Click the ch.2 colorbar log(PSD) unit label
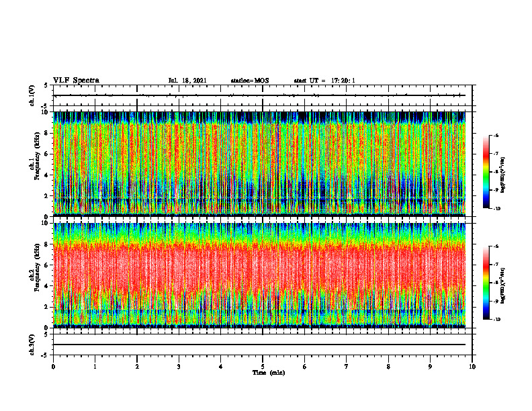The width and height of the screenshot is (532, 411). point(503,285)
